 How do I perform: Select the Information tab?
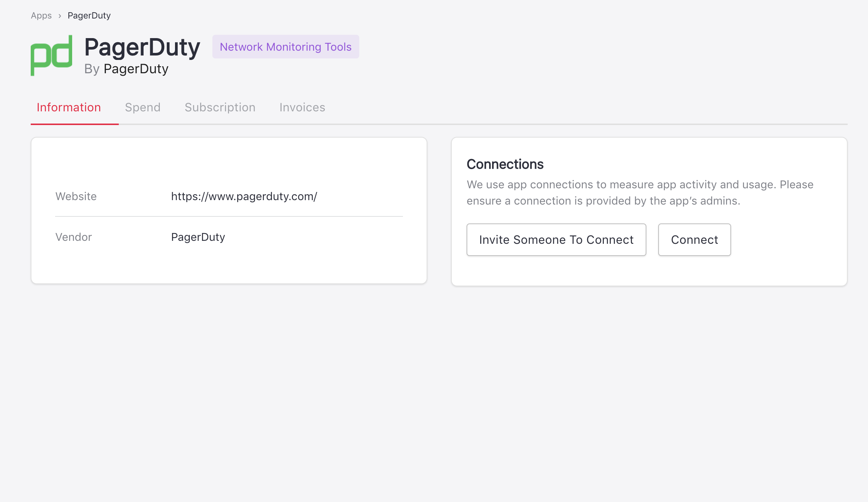pos(69,107)
